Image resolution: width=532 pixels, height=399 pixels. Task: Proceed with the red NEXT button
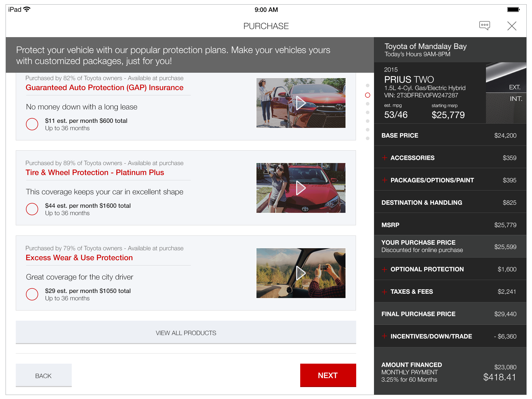point(328,375)
